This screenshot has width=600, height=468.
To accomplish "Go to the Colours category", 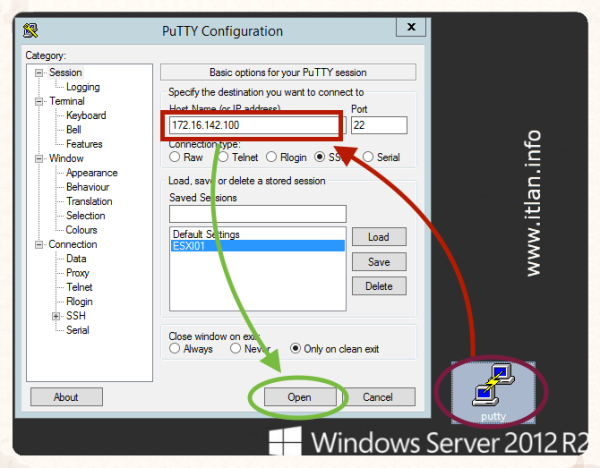I will coord(81,230).
